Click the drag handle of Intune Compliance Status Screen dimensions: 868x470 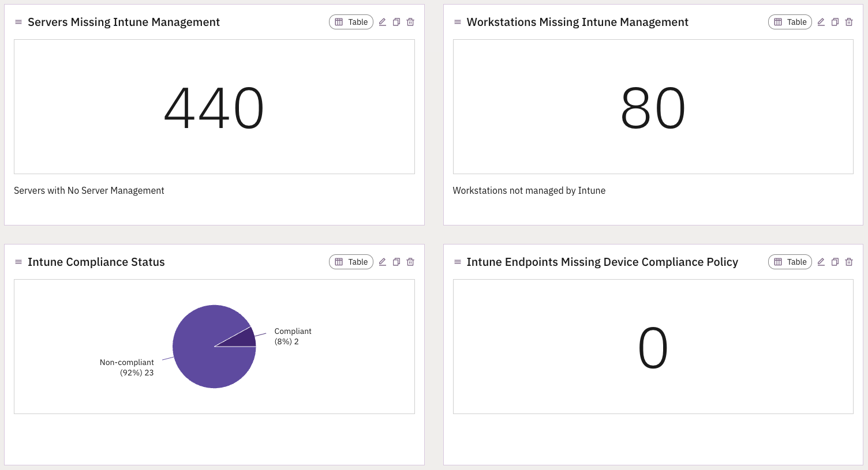coord(18,262)
